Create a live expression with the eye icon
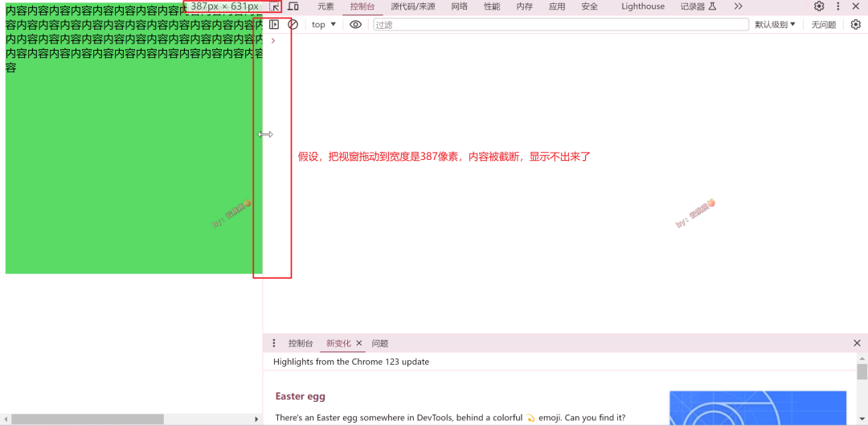Image resolution: width=868 pixels, height=426 pixels. (355, 24)
